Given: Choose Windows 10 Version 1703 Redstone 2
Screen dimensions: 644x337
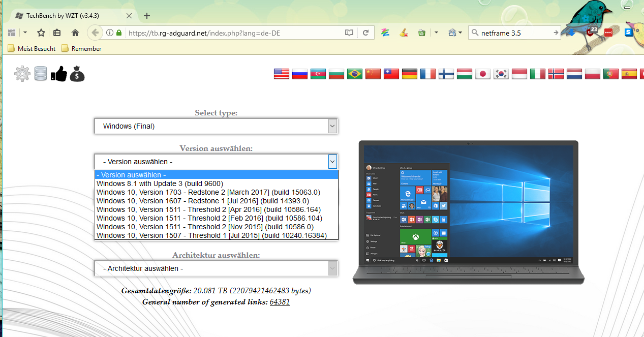Looking at the screenshot, I should tap(217, 192).
